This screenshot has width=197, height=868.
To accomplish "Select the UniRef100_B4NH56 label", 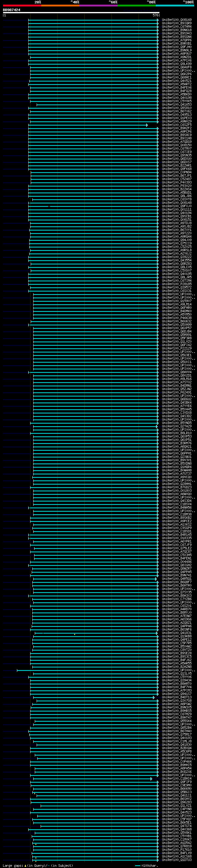I will tap(177, 507).
